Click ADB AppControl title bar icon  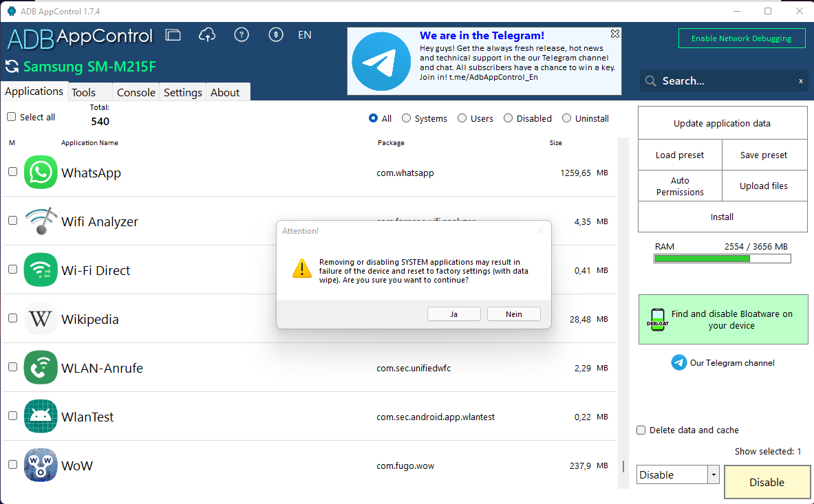pos(12,11)
